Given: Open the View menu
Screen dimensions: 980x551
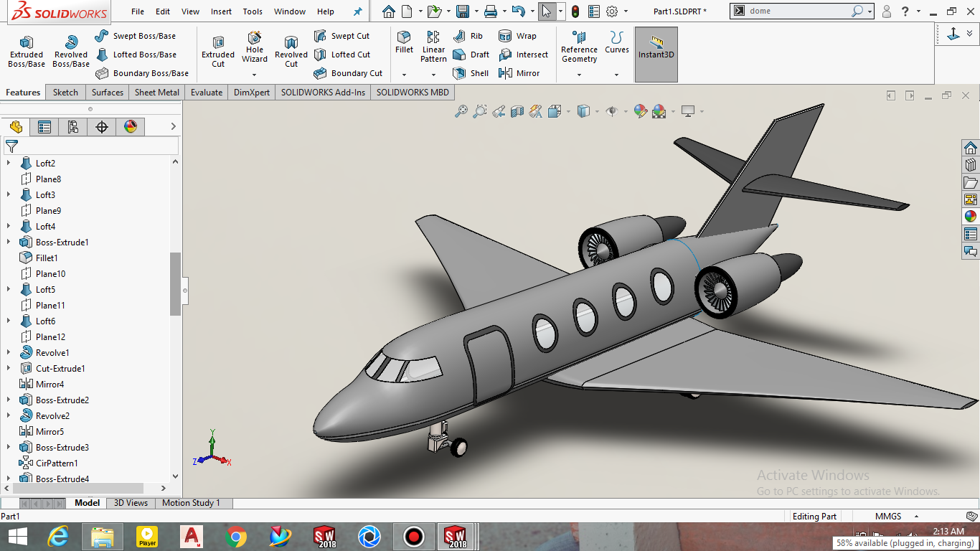Looking at the screenshot, I should click(x=191, y=11).
